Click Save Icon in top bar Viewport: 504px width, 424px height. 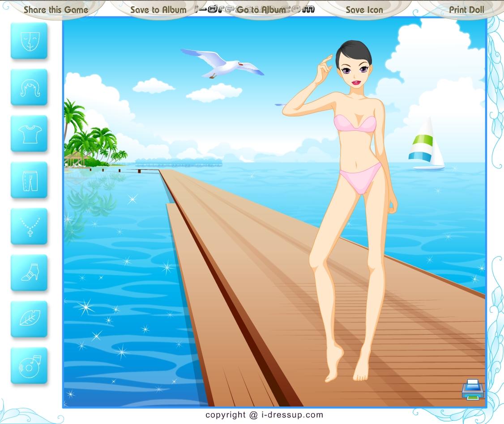364,9
